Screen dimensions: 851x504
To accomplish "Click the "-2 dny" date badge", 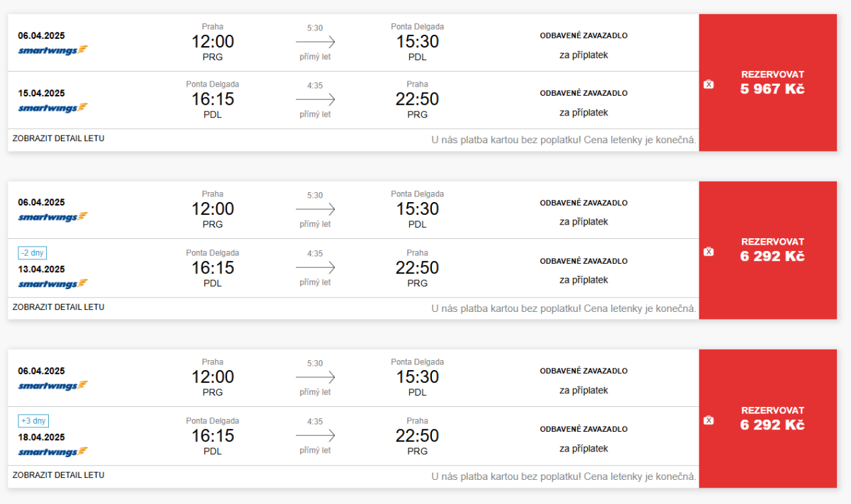I will click(x=33, y=252).
